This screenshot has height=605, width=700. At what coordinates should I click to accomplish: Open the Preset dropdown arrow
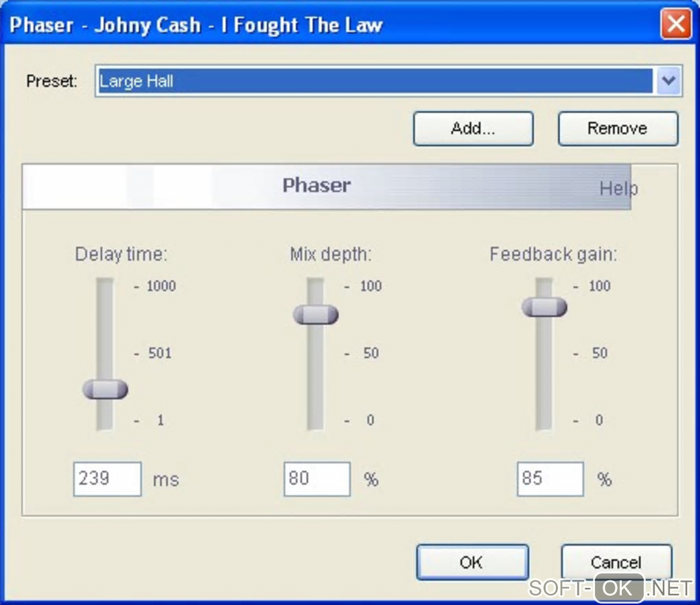tap(668, 81)
